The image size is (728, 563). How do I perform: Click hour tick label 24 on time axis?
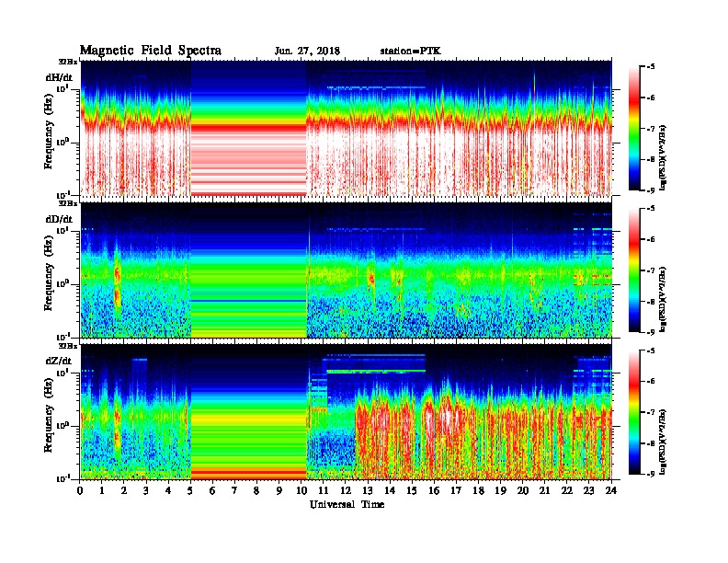[611, 490]
